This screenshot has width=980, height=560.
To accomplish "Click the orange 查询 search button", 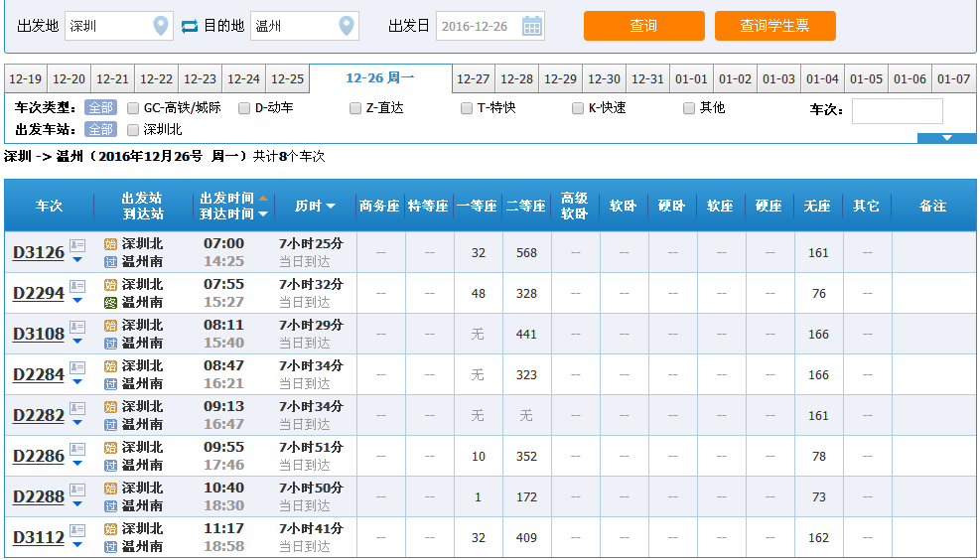I will [643, 26].
